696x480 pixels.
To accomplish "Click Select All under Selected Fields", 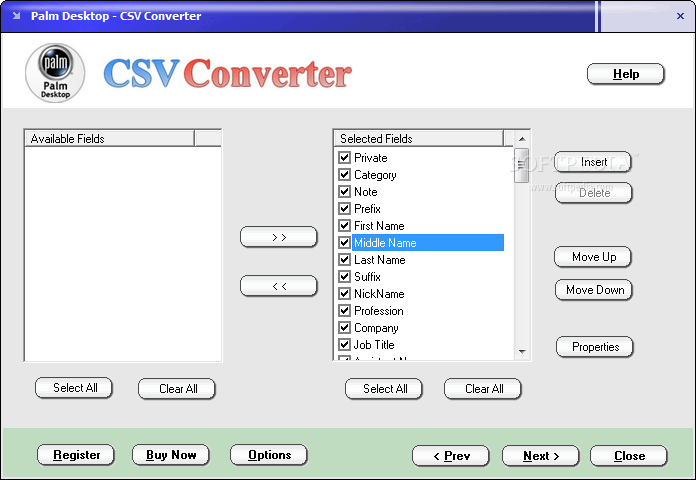I will coord(384,389).
